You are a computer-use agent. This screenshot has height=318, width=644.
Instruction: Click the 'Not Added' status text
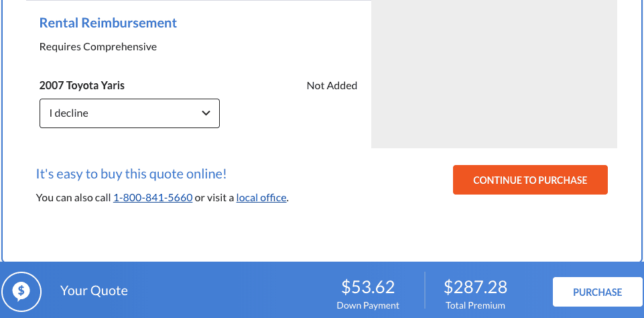pyautogui.click(x=332, y=85)
